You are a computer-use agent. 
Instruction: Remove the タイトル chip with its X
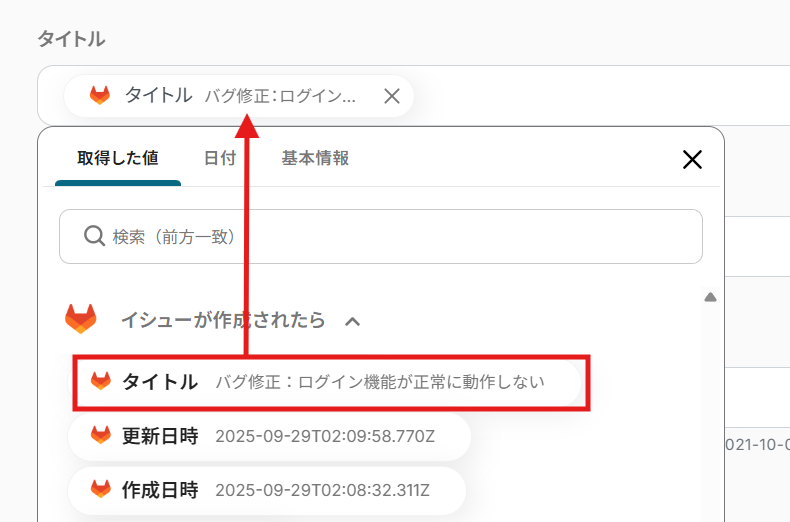click(392, 96)
